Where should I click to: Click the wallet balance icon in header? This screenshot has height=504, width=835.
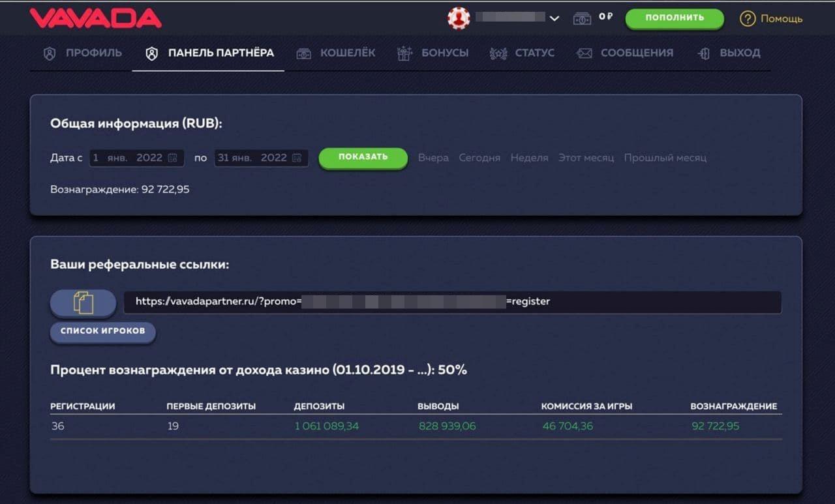click(x=582, y=19)
